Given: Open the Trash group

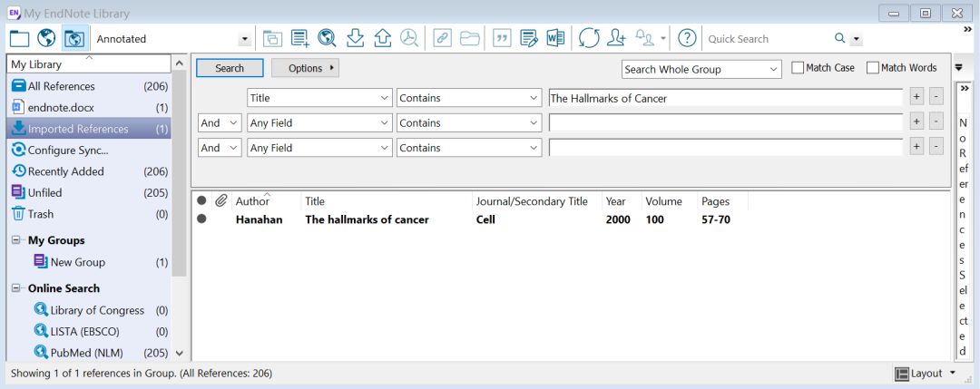Looking at the screenshot, I should point(89,214).
